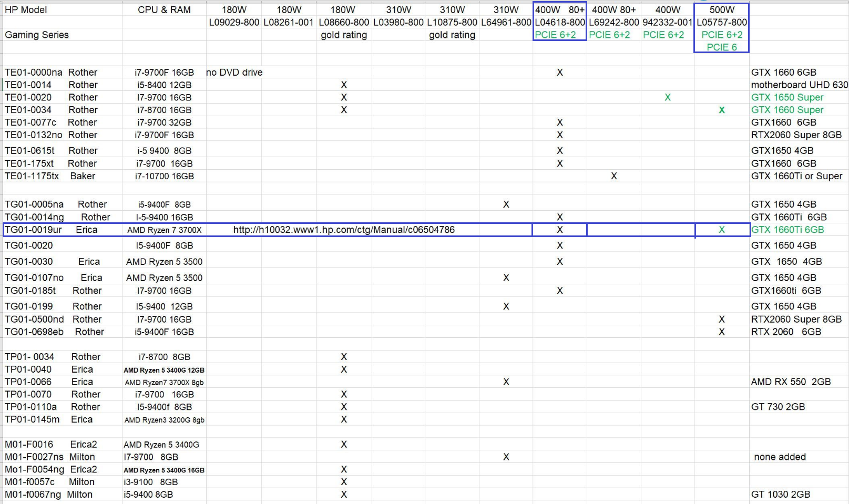Click the 'AMD Ryzen 7 3700X' cell

pos(164,230)
